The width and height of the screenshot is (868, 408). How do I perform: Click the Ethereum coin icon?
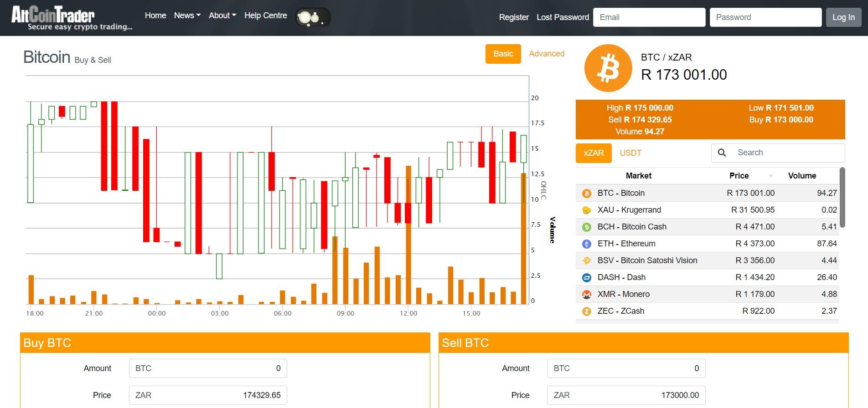coord(587,244)
